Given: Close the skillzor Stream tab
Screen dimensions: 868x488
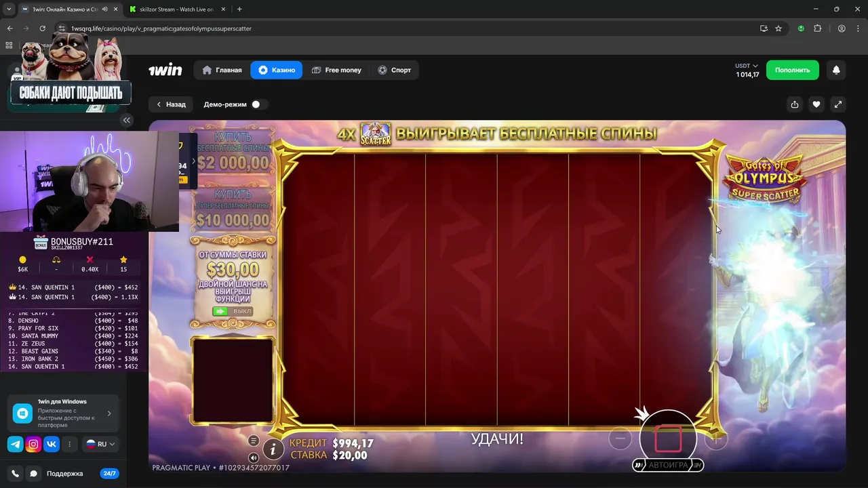Looking at the screenshot, I should click(x=223, y=9).
